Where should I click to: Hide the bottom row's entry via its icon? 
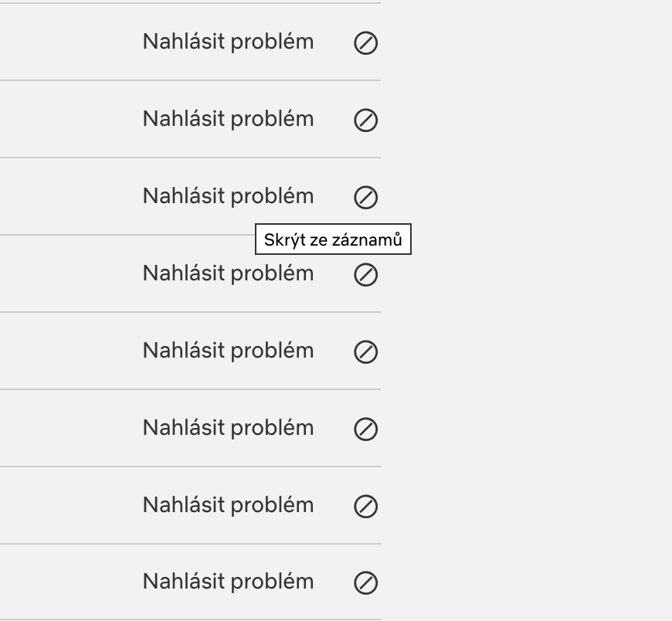(365, 583)
